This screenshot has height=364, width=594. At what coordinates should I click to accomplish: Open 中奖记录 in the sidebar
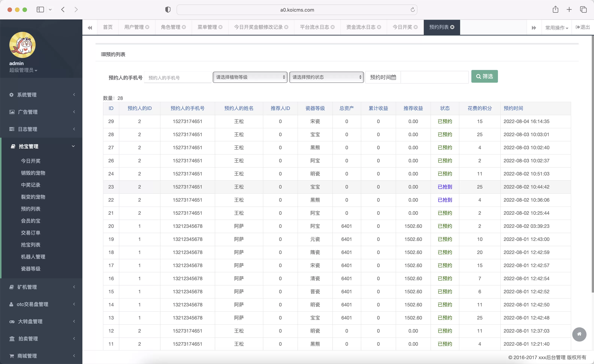click(x=31, y=185)
